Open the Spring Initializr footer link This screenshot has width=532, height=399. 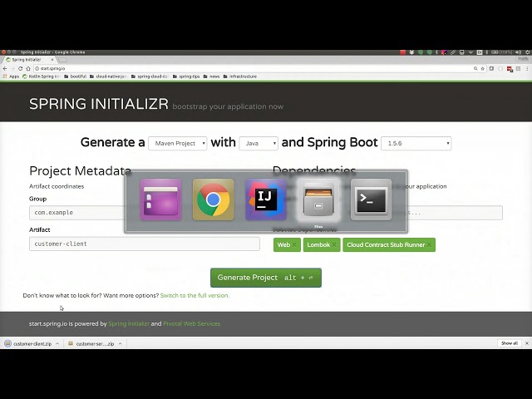129,323
